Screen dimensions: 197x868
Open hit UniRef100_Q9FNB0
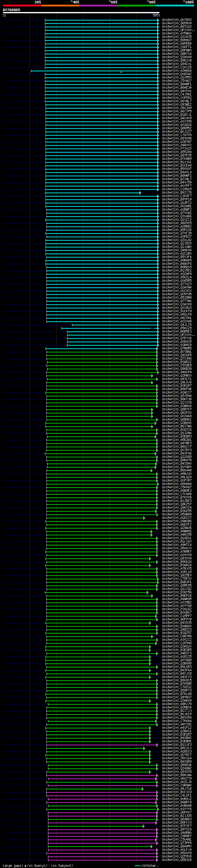click(177, 50)
